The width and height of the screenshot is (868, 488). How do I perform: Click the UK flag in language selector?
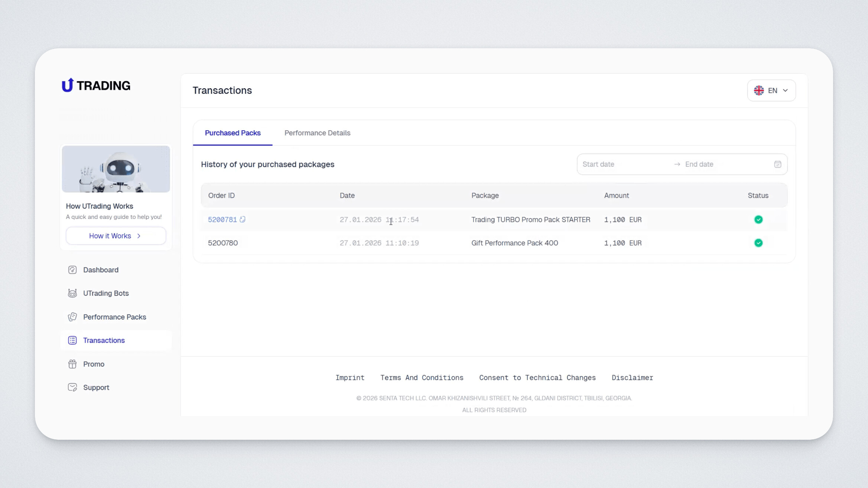coord(758,91)
